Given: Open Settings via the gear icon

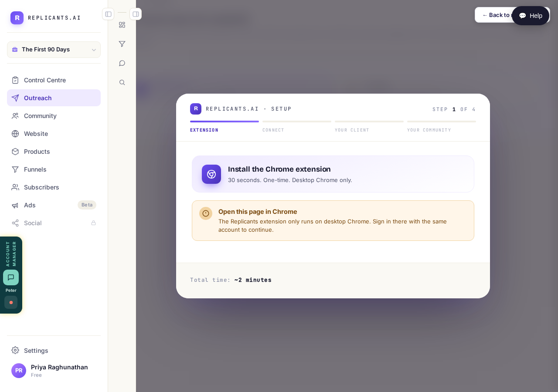Looking at the screenshot, I should [x=15, y=350].
